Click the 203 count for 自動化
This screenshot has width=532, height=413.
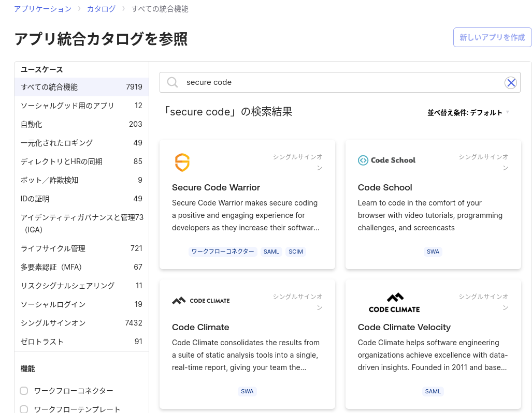click(135, 124)
